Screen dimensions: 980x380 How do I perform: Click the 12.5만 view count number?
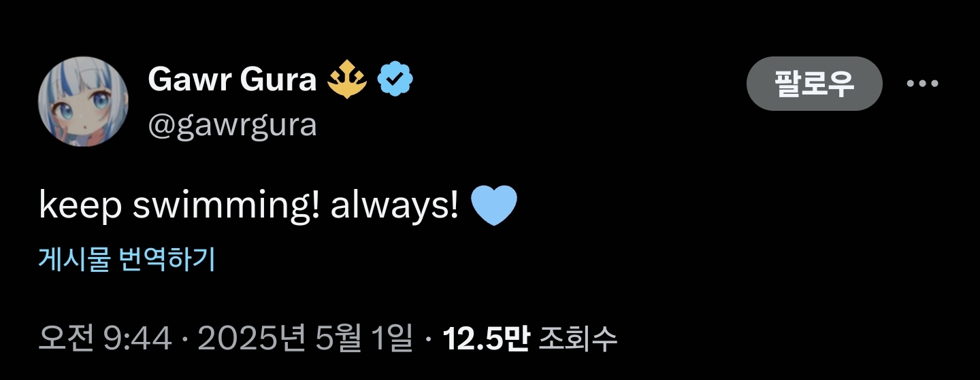click(x=486, y=338)
